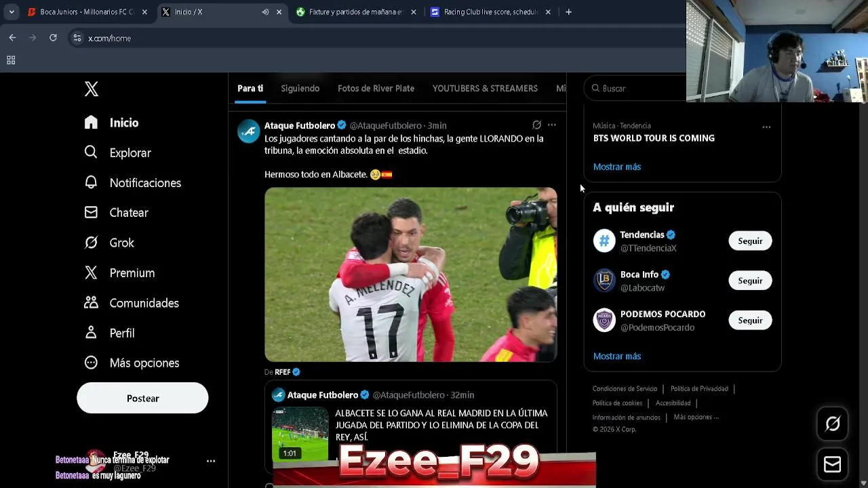Open Inicio home icon in sidebar
868x488 pixels.
[91, 122]
